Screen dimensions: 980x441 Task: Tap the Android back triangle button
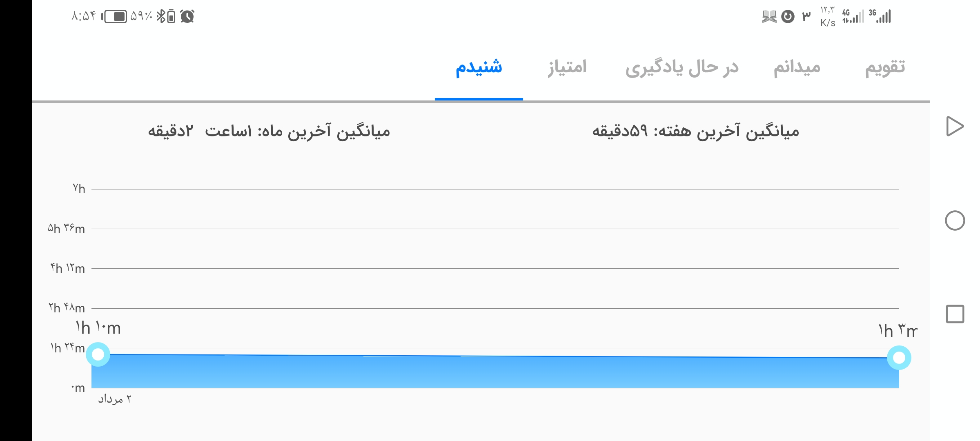(955, 126)
